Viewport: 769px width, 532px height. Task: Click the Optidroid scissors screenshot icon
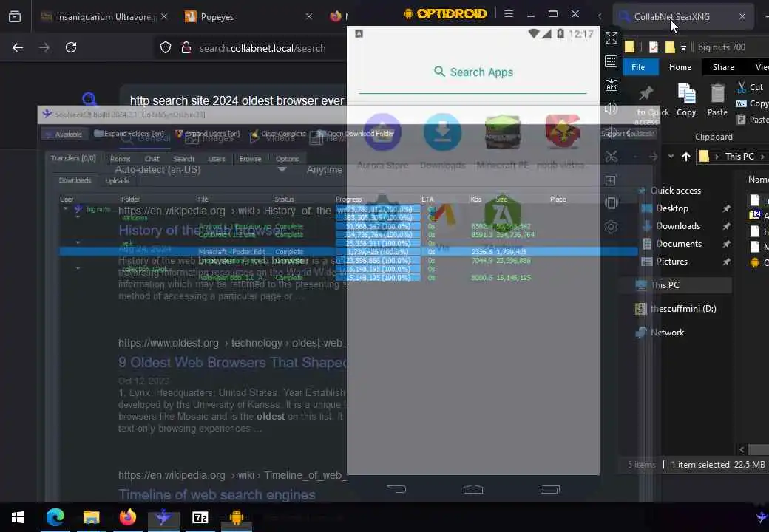(x=611, y=156)
